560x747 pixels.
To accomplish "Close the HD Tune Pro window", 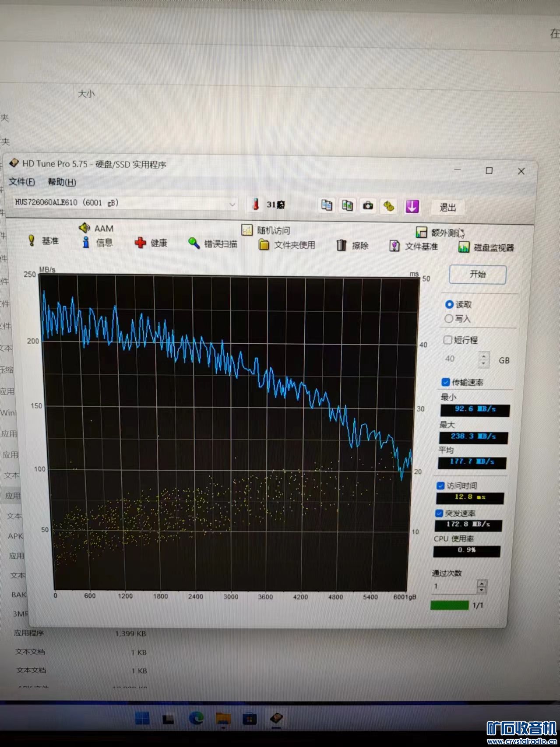I will tap(521, 171).
